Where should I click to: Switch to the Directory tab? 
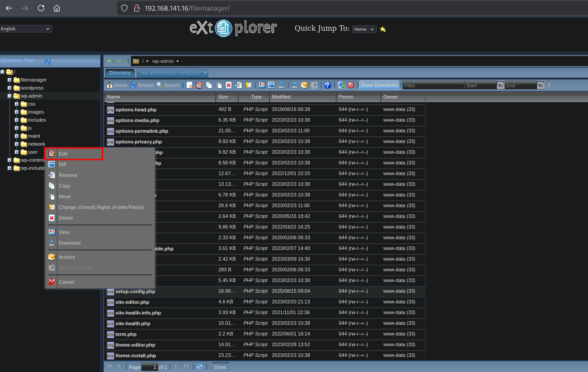pyautogui.click(x=119, y=73)
